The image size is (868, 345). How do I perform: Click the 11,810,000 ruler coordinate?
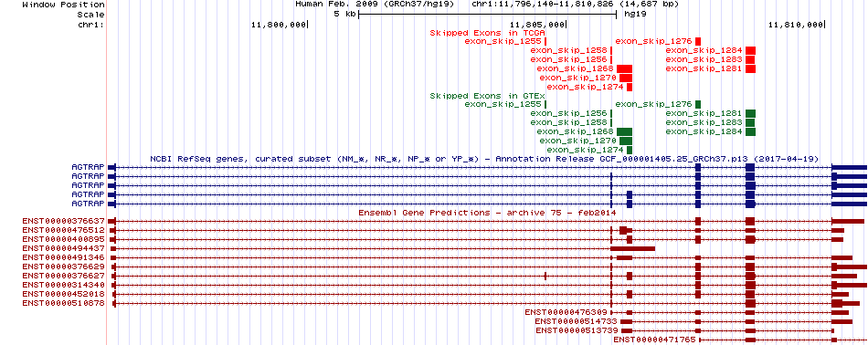point(796,25)
